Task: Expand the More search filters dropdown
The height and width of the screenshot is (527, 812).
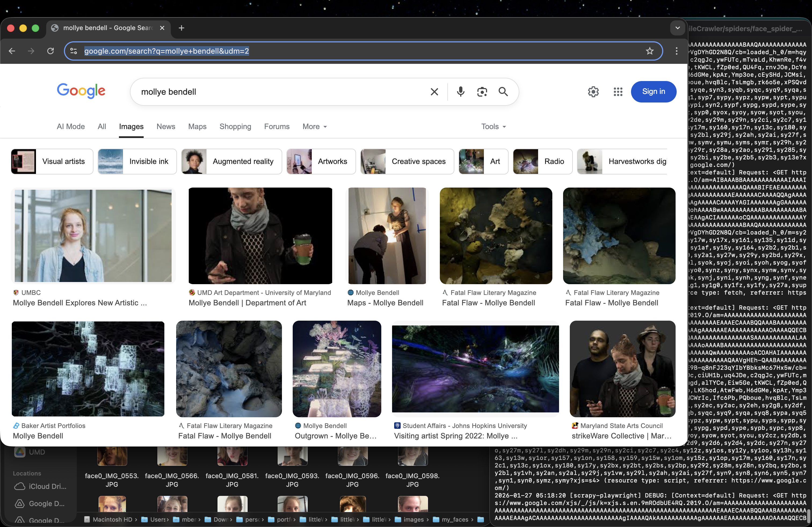Action: (x=314, y=126)
